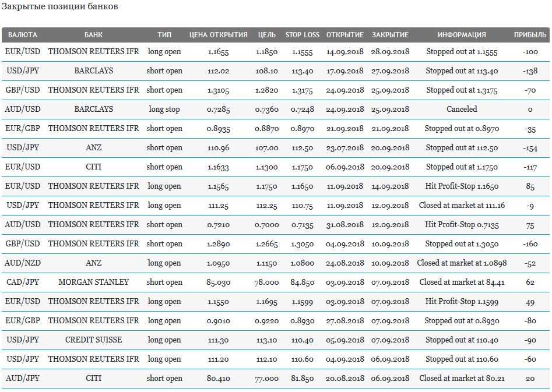
Task: Click Closed at market at 111.16
Action: [x=462, y=205]
